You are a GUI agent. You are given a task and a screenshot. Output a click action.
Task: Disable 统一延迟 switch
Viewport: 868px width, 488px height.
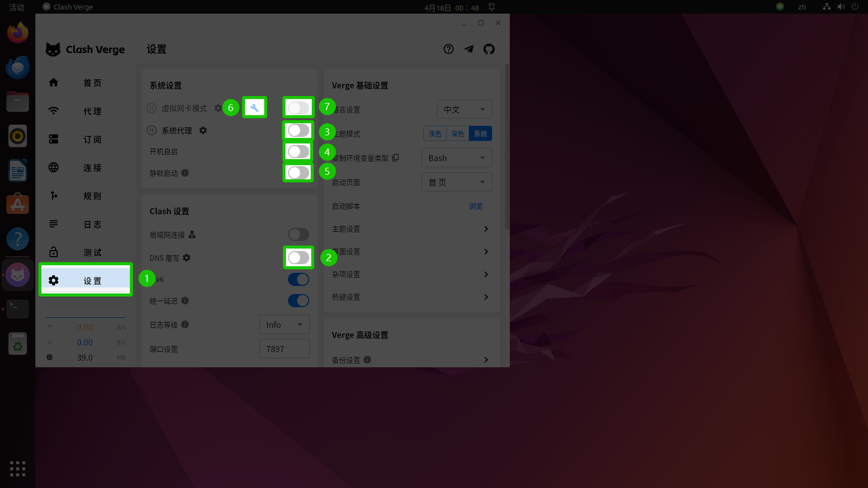pos(299,301)
